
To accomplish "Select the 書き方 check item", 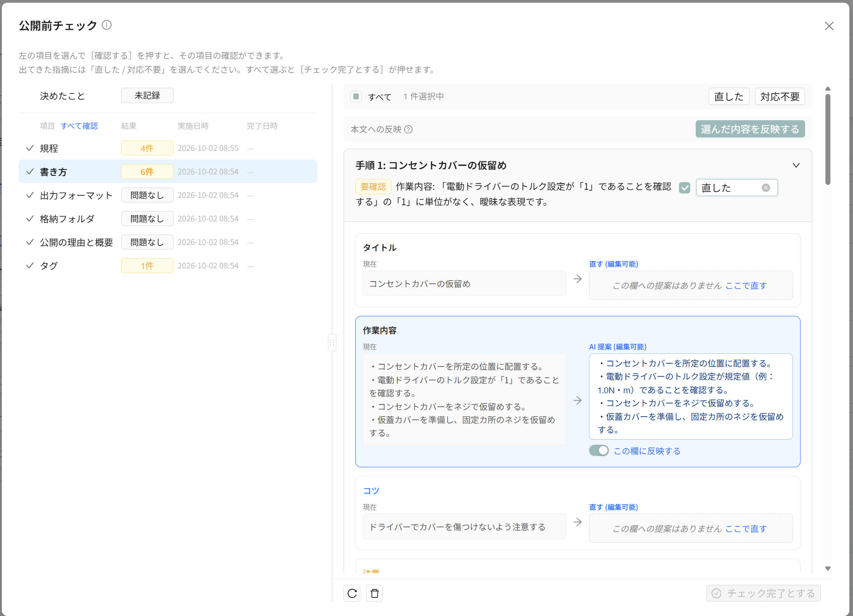I will point(168,172).
